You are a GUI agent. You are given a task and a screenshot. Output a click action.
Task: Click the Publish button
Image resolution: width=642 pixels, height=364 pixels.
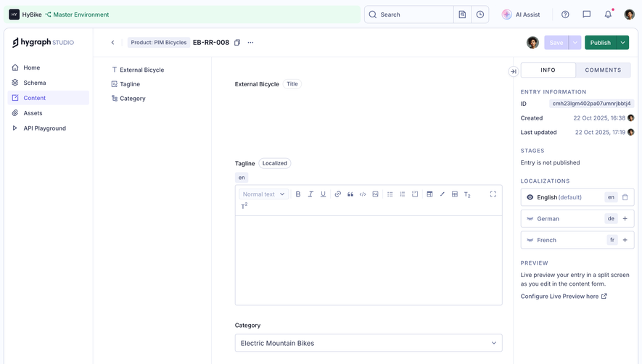[601, 43]
